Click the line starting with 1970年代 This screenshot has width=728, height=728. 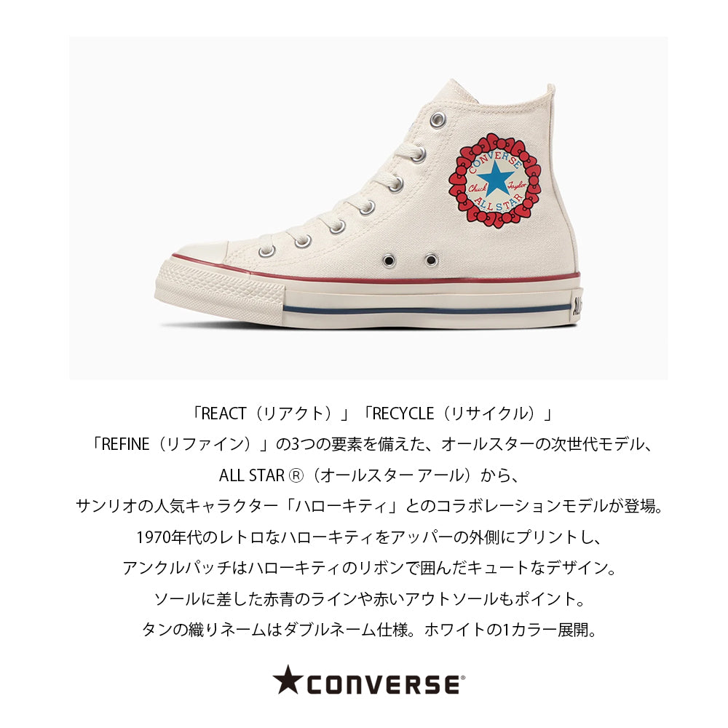pyautogui.click(x=368, y=537)
